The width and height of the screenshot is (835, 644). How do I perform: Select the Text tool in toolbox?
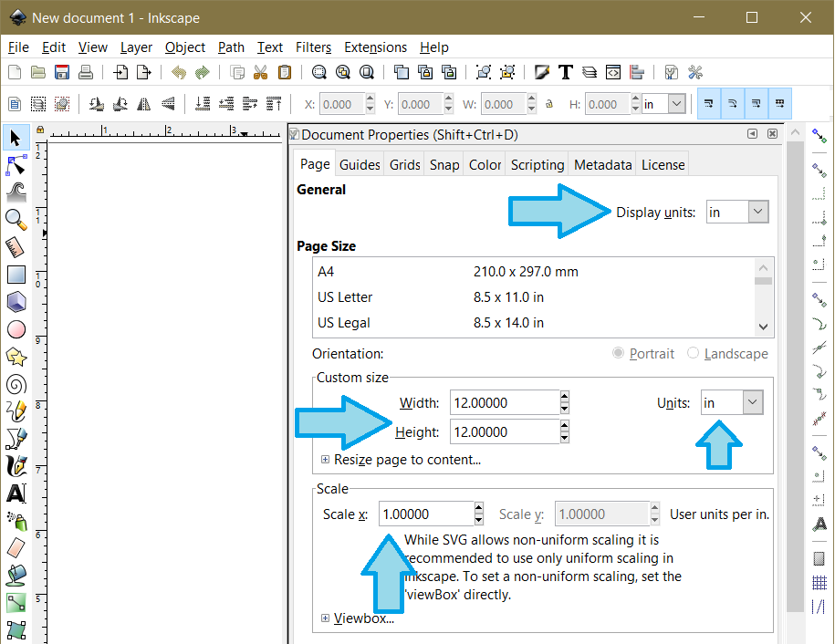[16, 493]
